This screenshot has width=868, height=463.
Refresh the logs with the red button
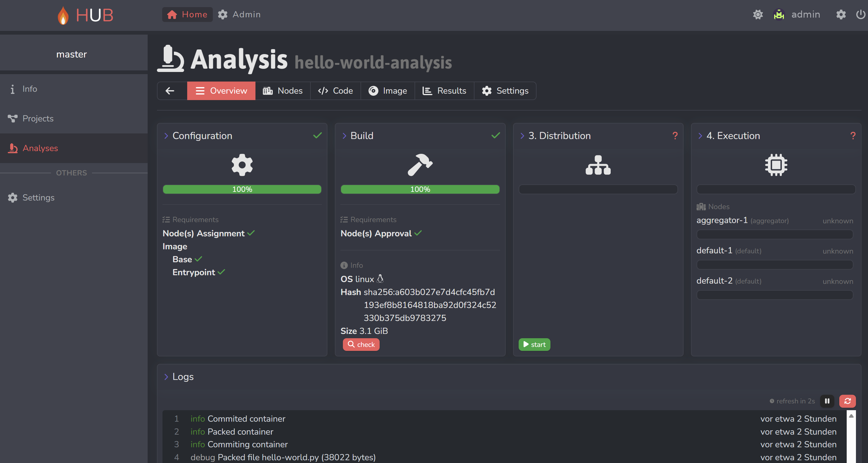point(847,401)
